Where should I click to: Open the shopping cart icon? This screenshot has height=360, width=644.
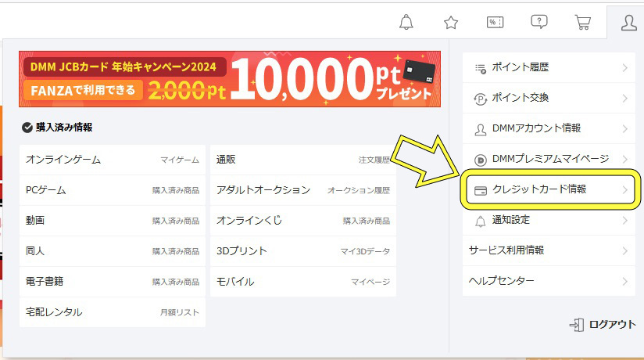tap(583, 22)
